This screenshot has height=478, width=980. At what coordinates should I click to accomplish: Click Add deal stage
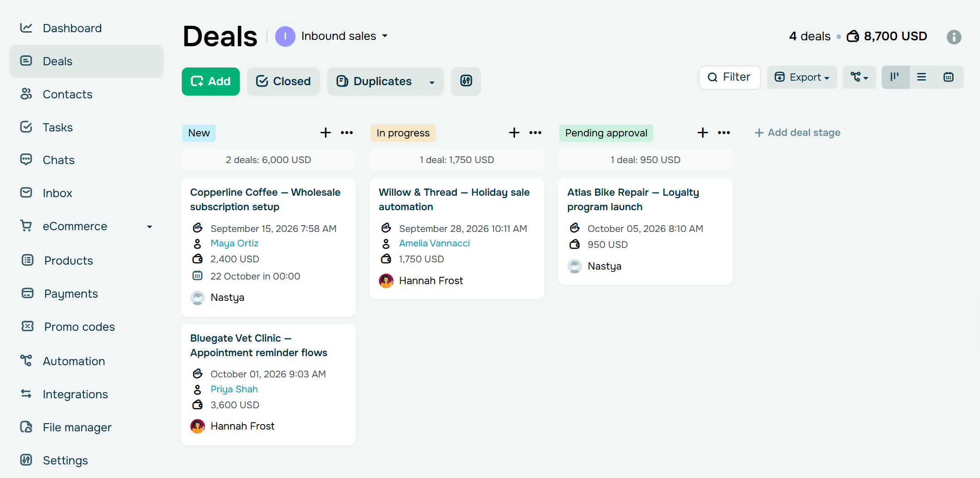[797, 133]
